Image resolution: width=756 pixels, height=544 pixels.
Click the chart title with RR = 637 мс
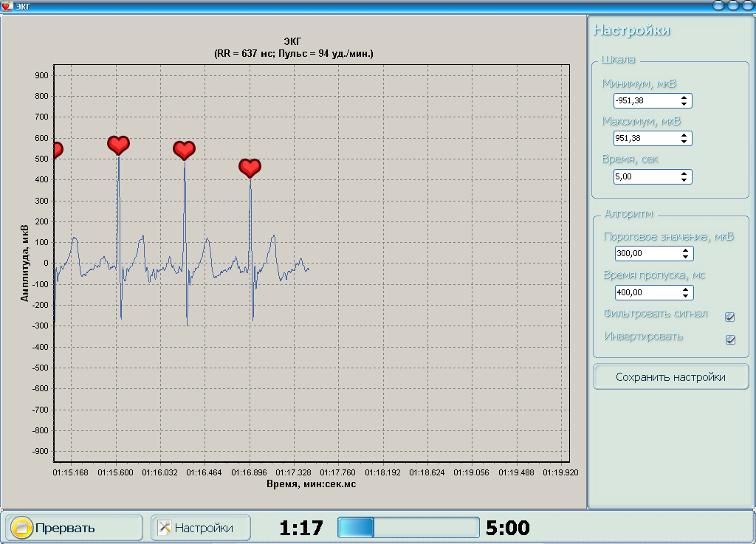[294, 53]
